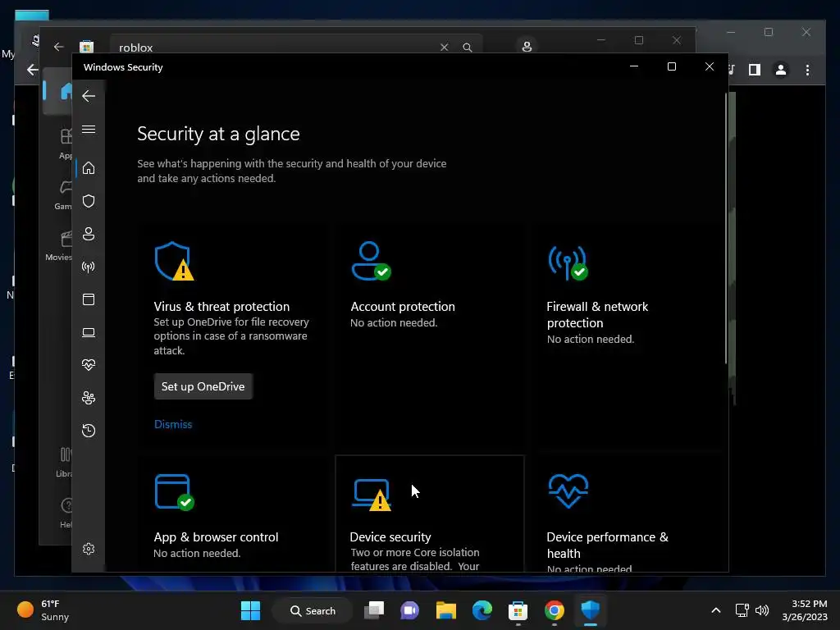
Task: Switch to Google Chrome on the taskbar
Action: coord(554,610)
